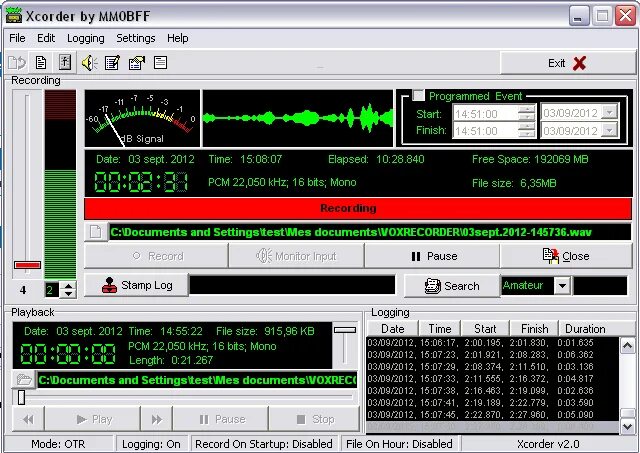Viewport: 640px width, 453px height.
Task: Pause the current recording
Action: (x=433, y=256)
